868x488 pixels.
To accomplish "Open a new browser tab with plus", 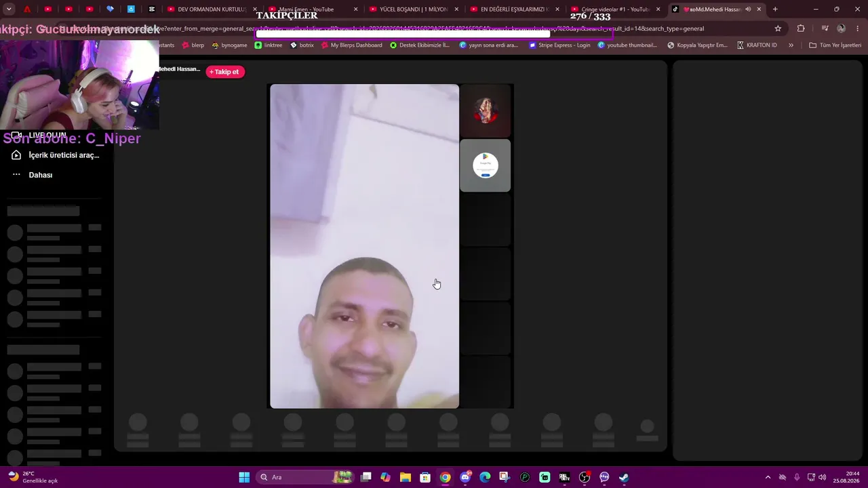I will click(775, 9).
